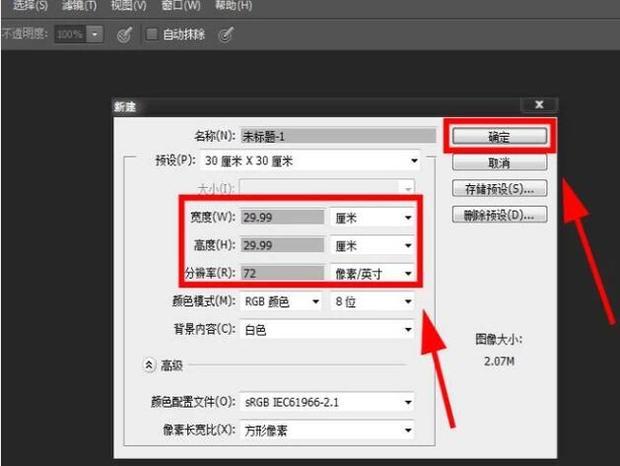Viewport: 620px width, 466px height.
Task: Click the 高度(H) value field
Action: tap(282, 245)
